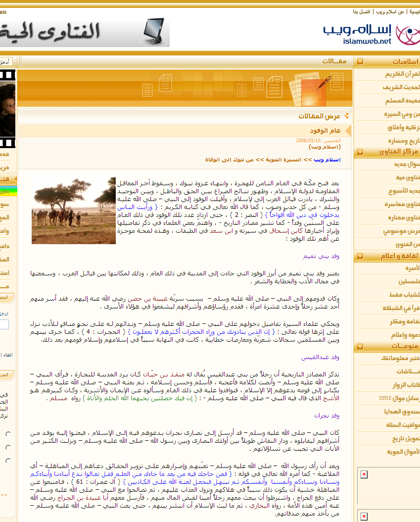Select the second radio button in left poll
The height and width of the screenshot is (522, 420).
[x=7, y=447]
